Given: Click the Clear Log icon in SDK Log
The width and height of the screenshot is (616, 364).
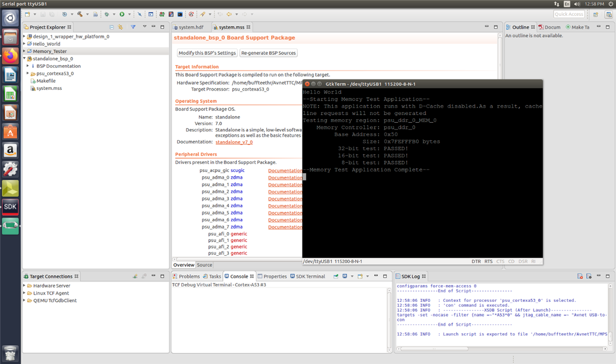Looking at the screenshot, I should pyautogui.click(x=580, y=276).
